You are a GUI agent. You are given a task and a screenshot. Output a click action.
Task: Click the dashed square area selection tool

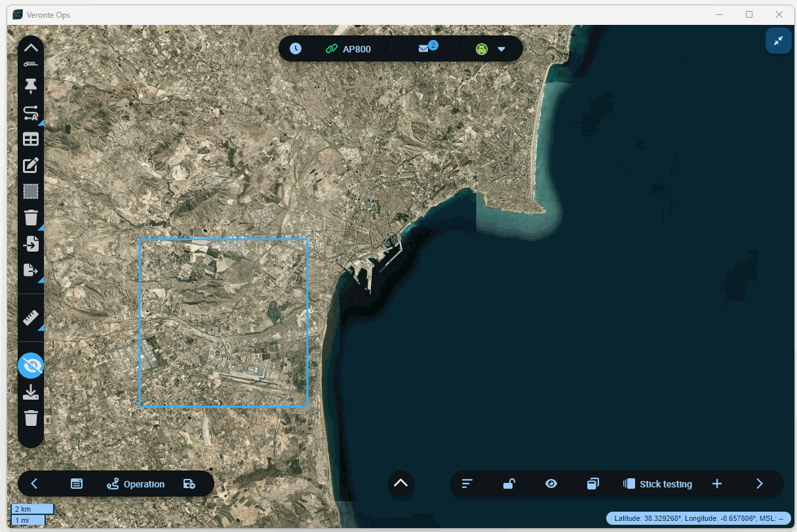click(x=31, y=191)
